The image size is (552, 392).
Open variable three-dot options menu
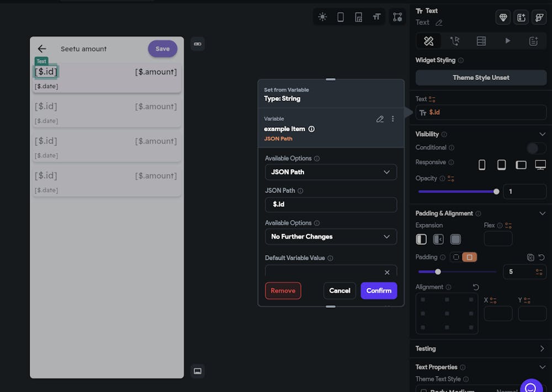point(393,119)
